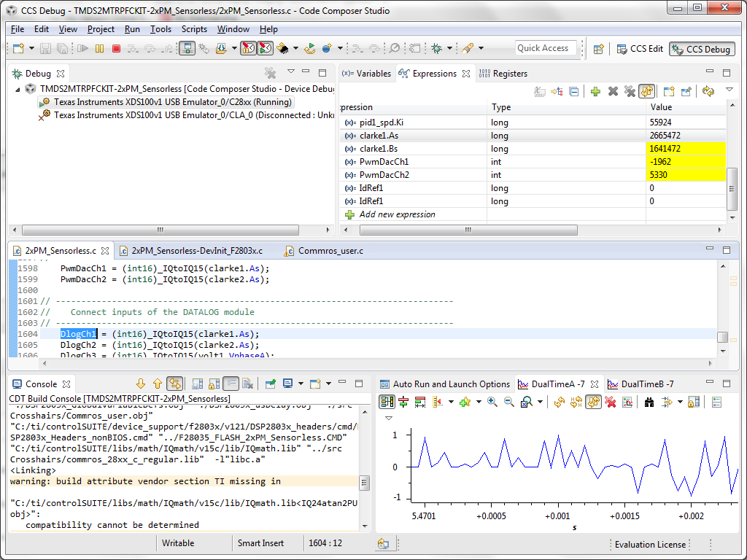Click the Quick Access button
The width and height of the screenshot is (747, 560).
pos(545,47)
